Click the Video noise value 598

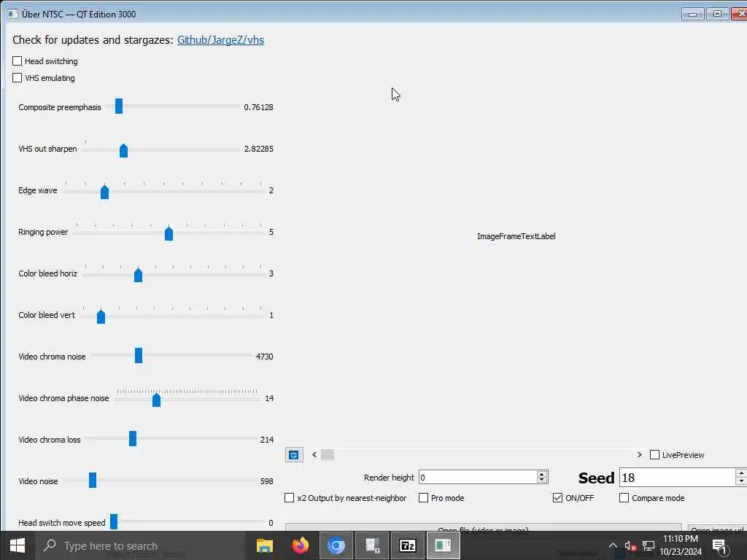(267, 481)
